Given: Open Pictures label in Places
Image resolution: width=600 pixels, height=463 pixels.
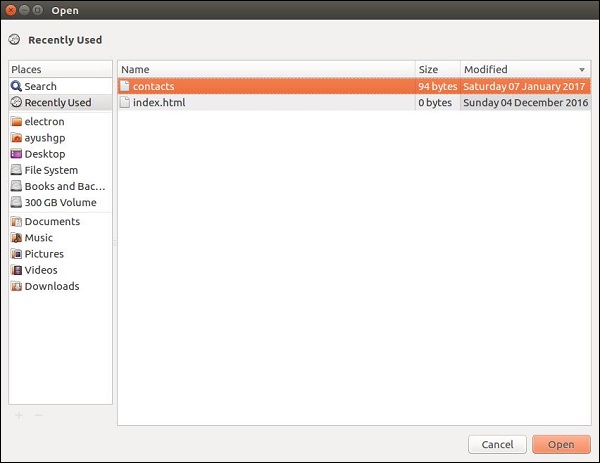Looking at the screenshot, I should (44, 254).
